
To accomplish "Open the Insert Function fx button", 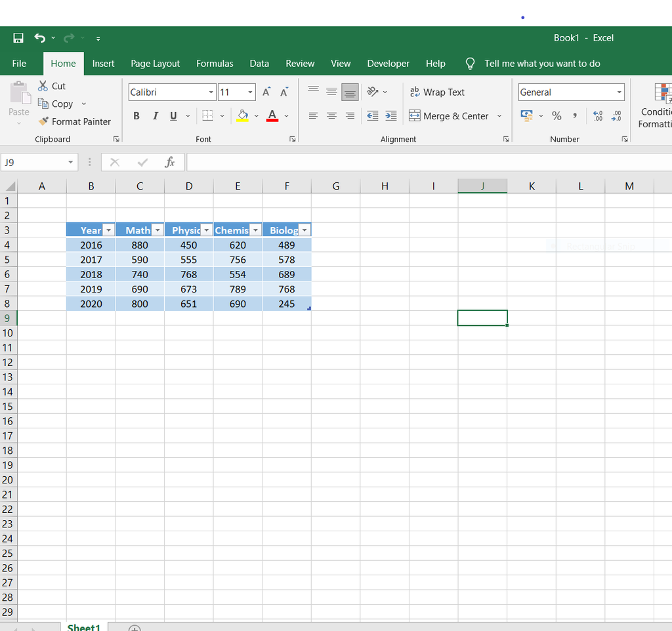I will point(170,163).
